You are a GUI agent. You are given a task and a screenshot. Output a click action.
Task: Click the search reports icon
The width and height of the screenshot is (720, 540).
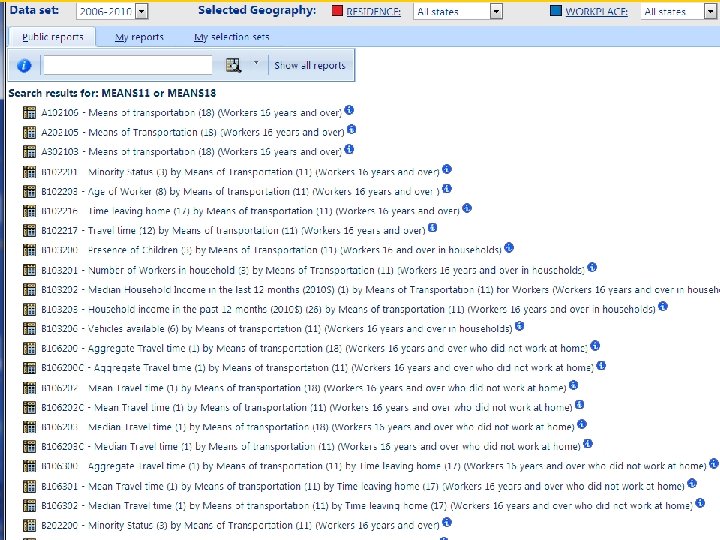[x=234, y=65]
